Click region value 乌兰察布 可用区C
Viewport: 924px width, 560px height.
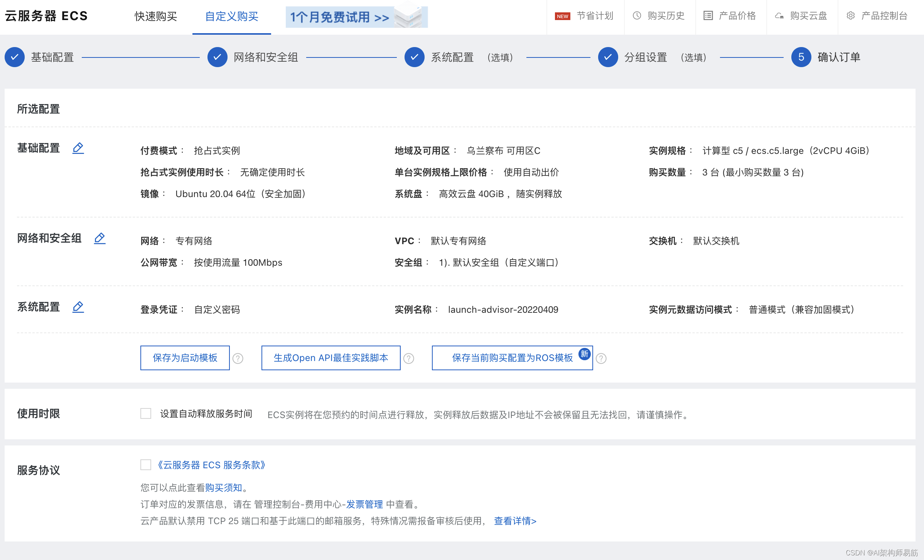point(504,150)
